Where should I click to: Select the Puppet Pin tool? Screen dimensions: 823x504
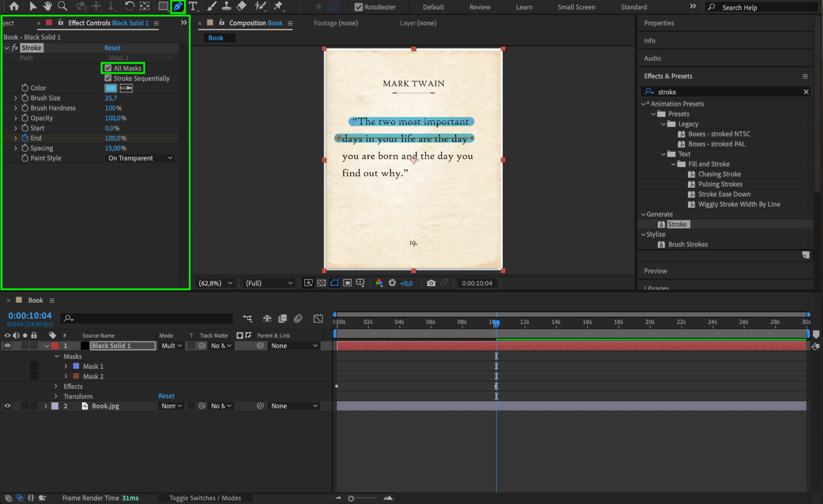point(278,6)
